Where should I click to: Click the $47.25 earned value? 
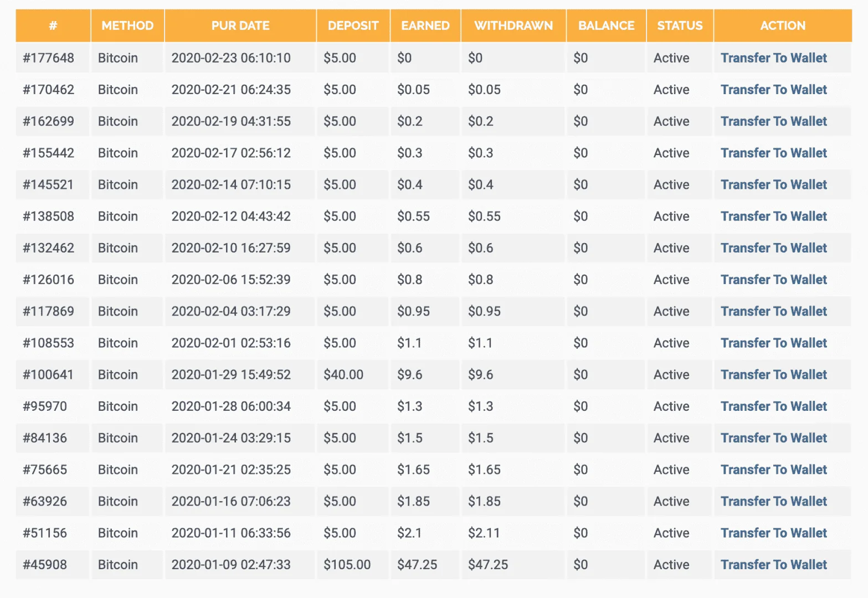[x=417, y=565]
